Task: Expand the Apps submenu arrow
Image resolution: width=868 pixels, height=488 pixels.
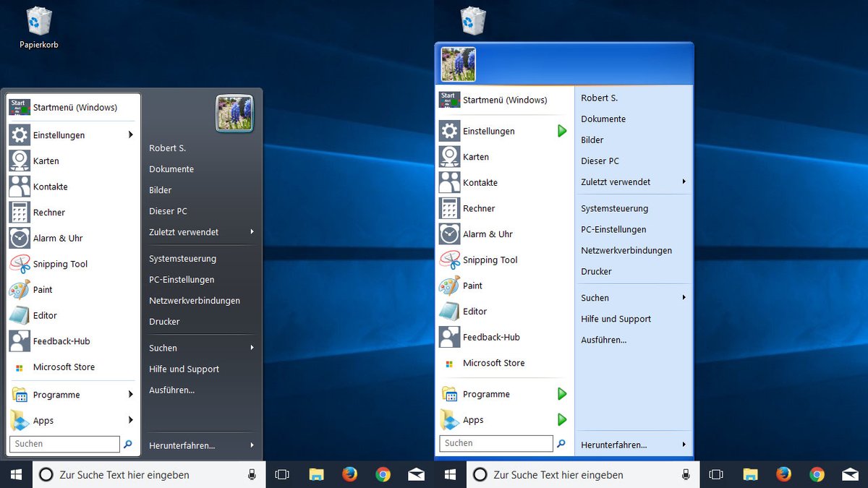Action: (132, 420)
